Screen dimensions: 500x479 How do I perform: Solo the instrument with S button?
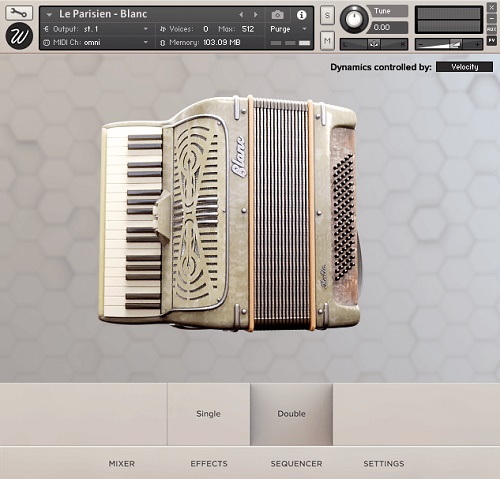[x=327, y=15]
